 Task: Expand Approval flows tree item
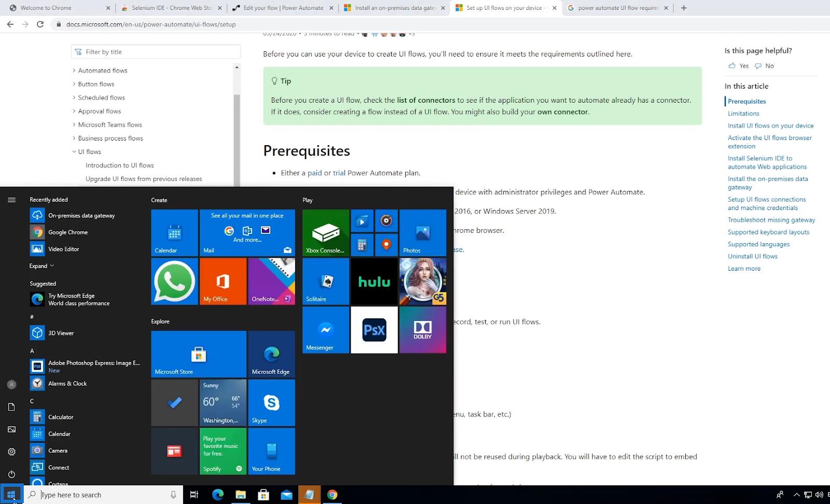point(74,111)
